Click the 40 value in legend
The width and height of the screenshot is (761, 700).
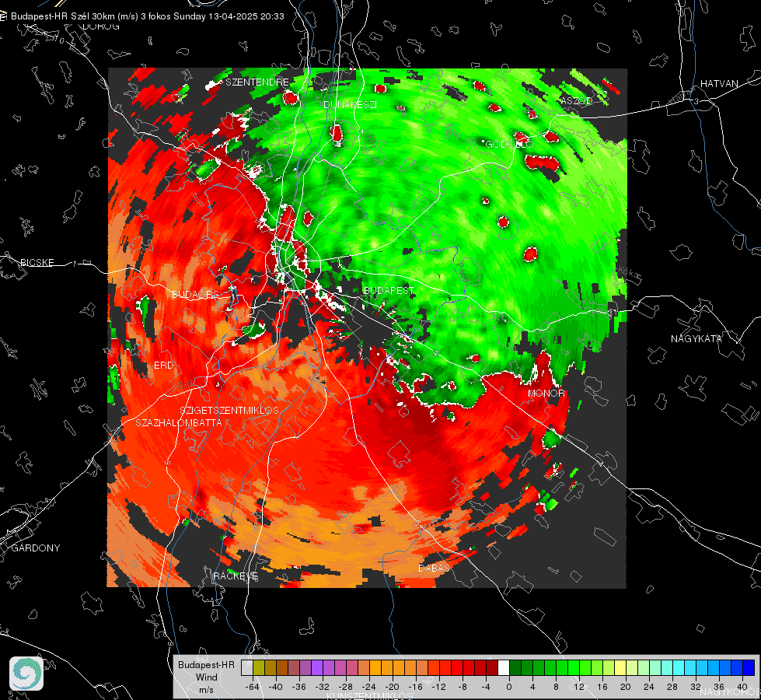742,687
